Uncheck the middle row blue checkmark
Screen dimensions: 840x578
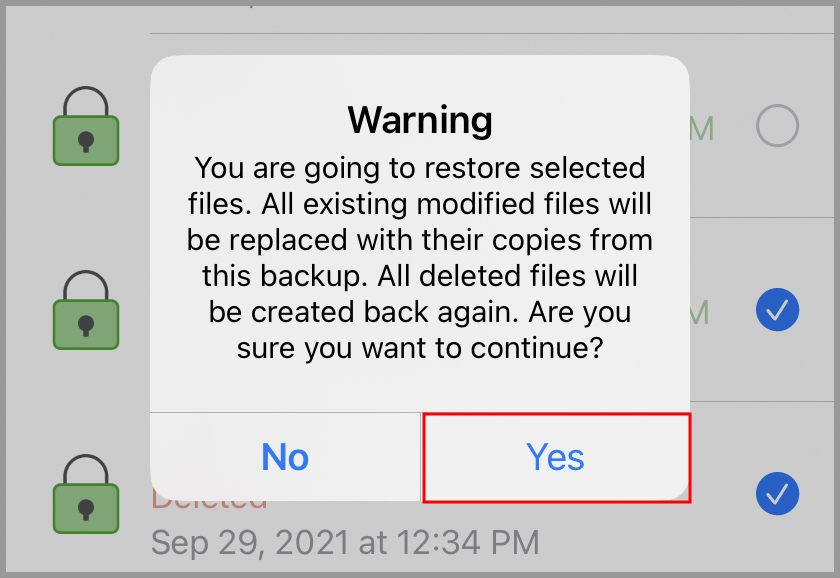777,310
